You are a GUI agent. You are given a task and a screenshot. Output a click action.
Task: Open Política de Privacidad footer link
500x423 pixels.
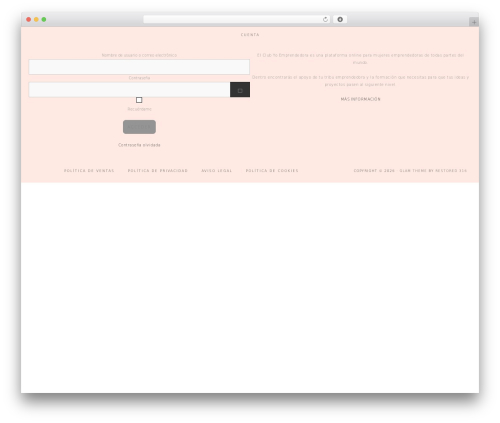[x=158, y=171]
